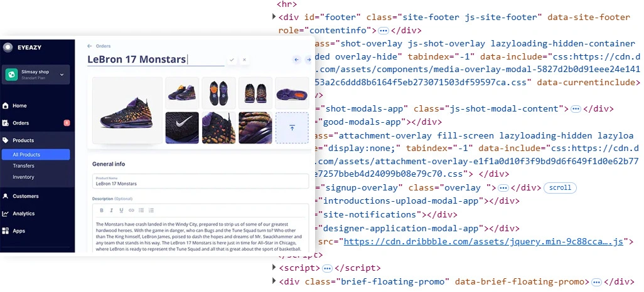Select the introductions-upload-modal-app div line
The width and height of the screenshot is (644, 292).
coord(417,201)
